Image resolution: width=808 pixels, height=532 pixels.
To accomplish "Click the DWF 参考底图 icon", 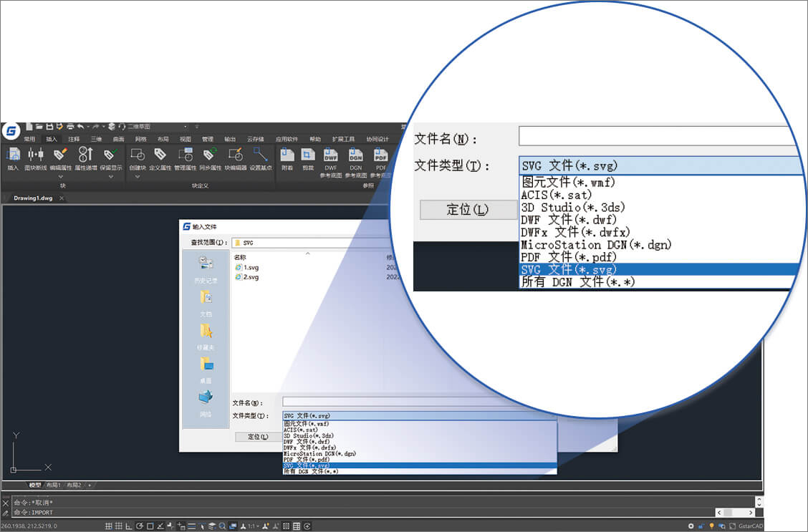I will point(330,161).
